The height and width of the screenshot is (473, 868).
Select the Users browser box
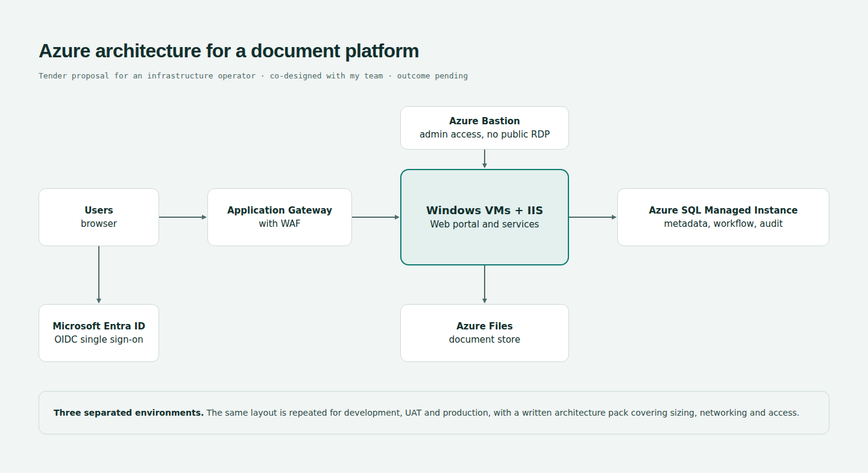[99, 217]
